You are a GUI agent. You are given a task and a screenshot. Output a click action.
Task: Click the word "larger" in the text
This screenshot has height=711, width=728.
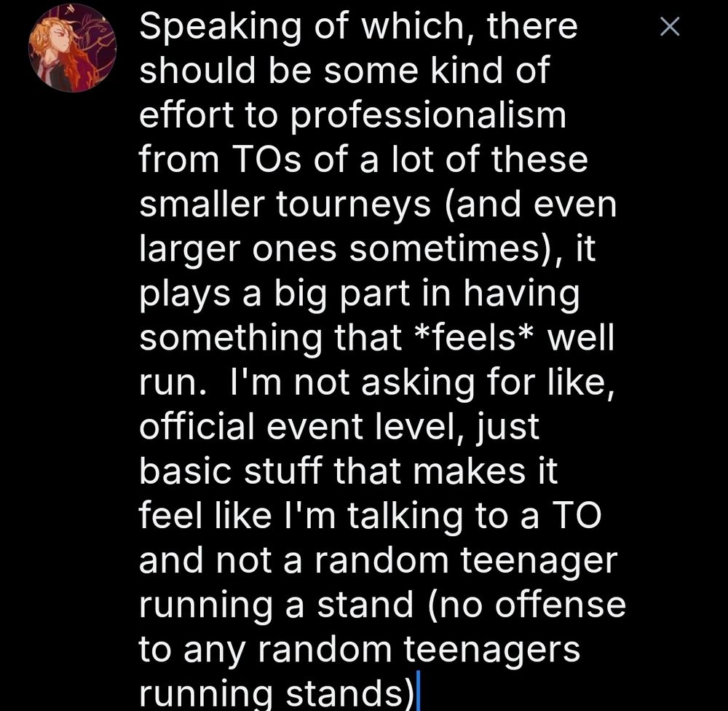(189, 250)
